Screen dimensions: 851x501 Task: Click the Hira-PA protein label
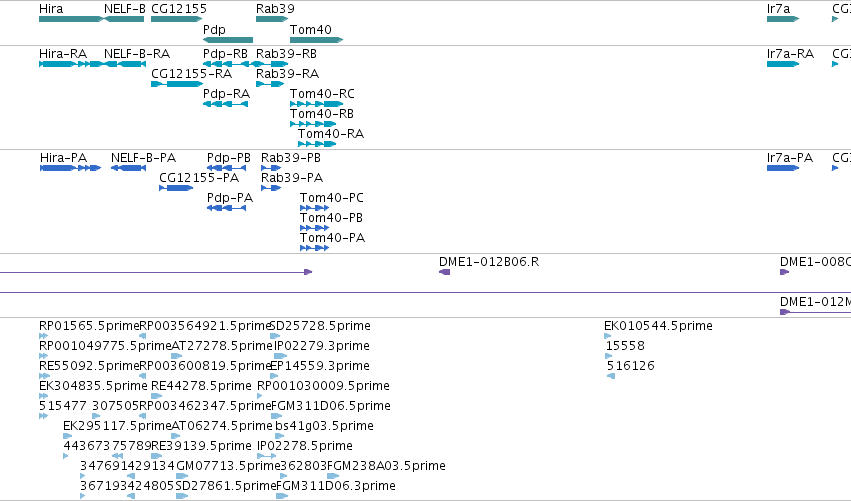click(63, 158)
